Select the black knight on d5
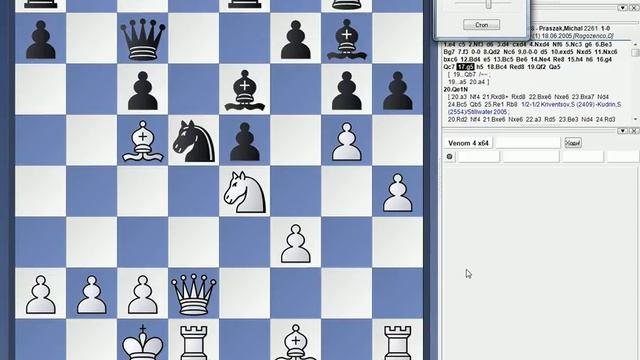 coord(194,141)
